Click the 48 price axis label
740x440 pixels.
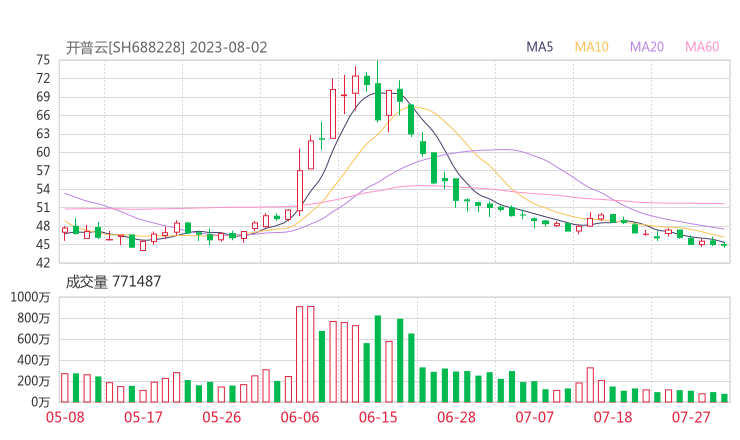coord(43,226)
